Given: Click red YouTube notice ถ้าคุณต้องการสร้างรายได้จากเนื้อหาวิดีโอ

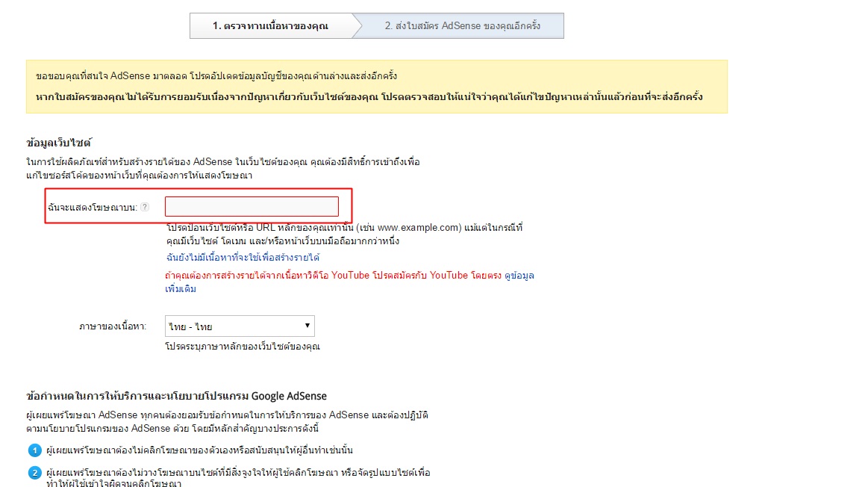Looking at the screenshot, I should tap(334, 276).
